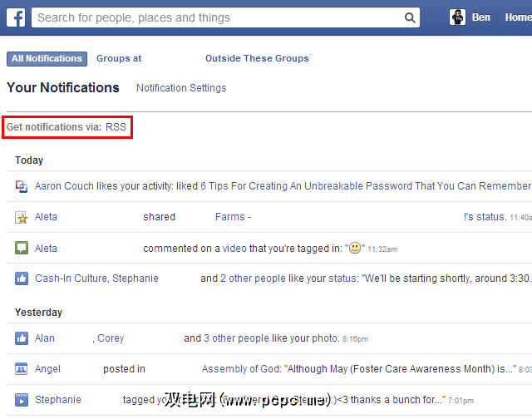Open Alan's name link
The width and height of the screenshot is (532, 419).
point(44,338)
